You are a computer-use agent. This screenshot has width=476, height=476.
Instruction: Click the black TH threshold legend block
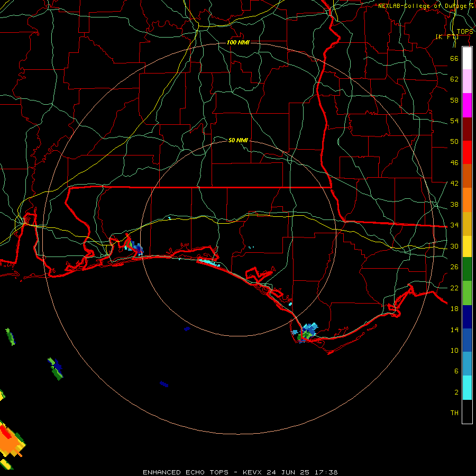(467, 411)
